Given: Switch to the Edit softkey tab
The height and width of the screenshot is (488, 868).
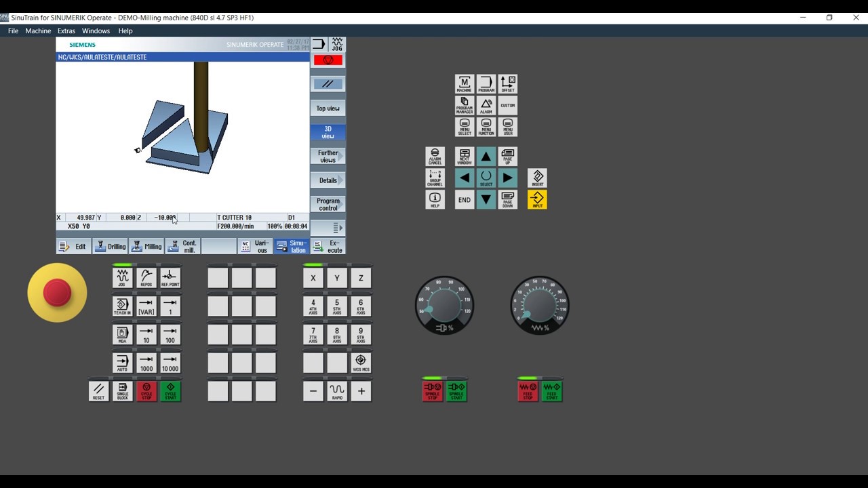Looking at the screenshot, I should tap(73, 247).
